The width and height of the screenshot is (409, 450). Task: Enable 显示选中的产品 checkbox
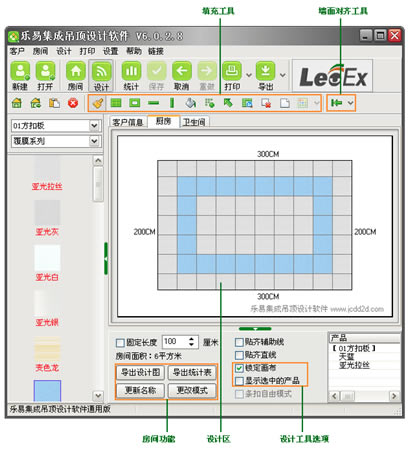pyautogui.click(x=239, y=381)
